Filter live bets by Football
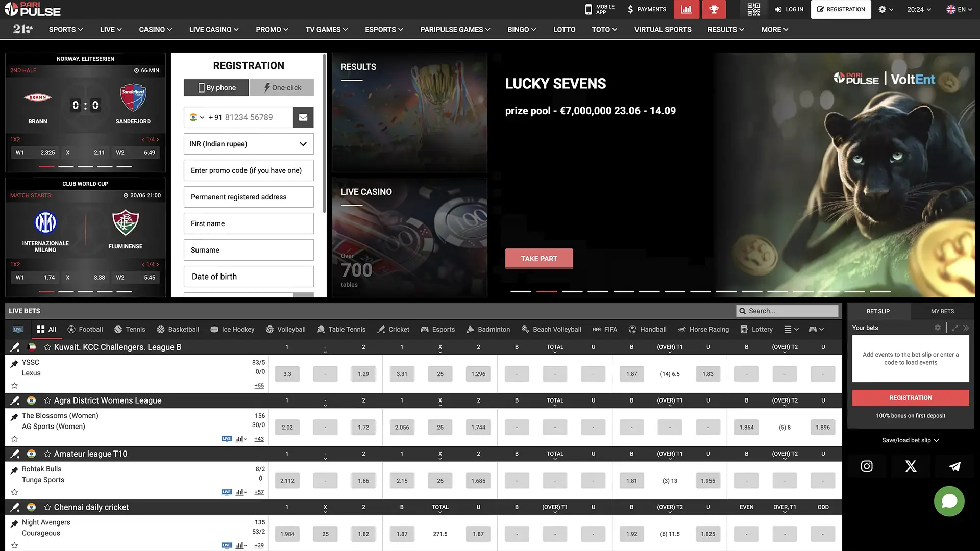Image resolution: width=980 pixels, height=551 pixels. point(85,330)
